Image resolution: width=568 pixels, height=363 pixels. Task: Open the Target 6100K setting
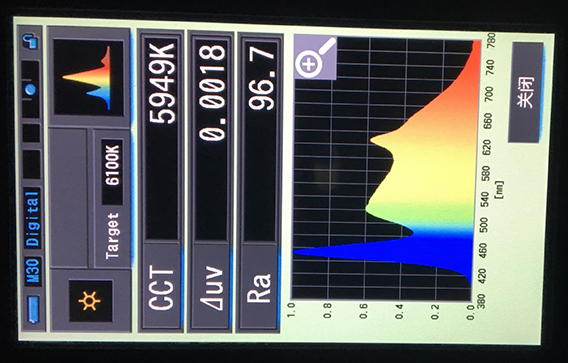pyautogui.click(x=112, y=199)
